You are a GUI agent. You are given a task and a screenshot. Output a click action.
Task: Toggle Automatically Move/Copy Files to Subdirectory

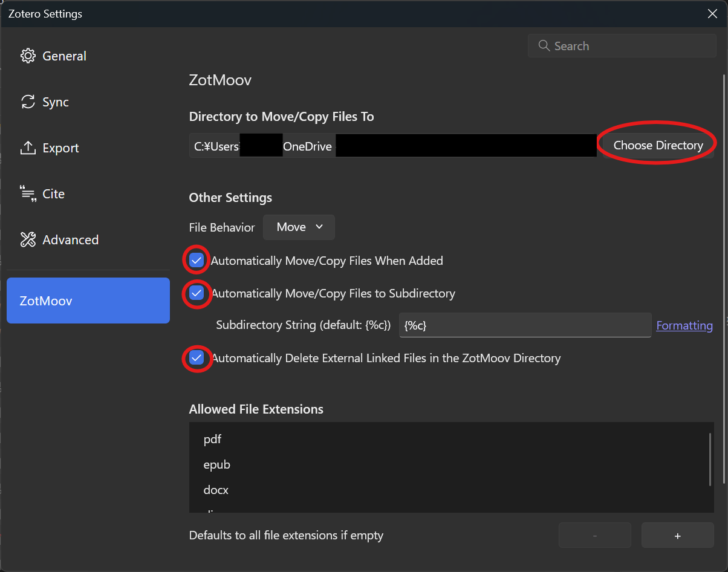197,293
